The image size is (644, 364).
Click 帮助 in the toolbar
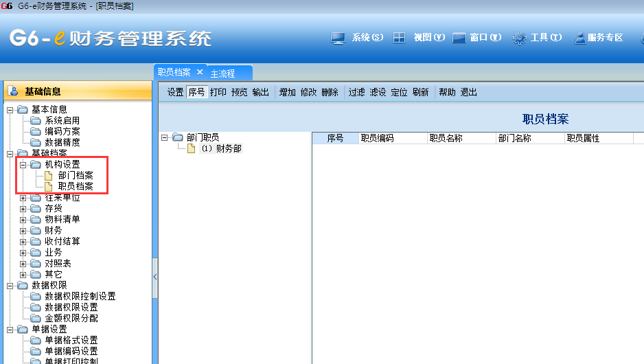[447, 92]
